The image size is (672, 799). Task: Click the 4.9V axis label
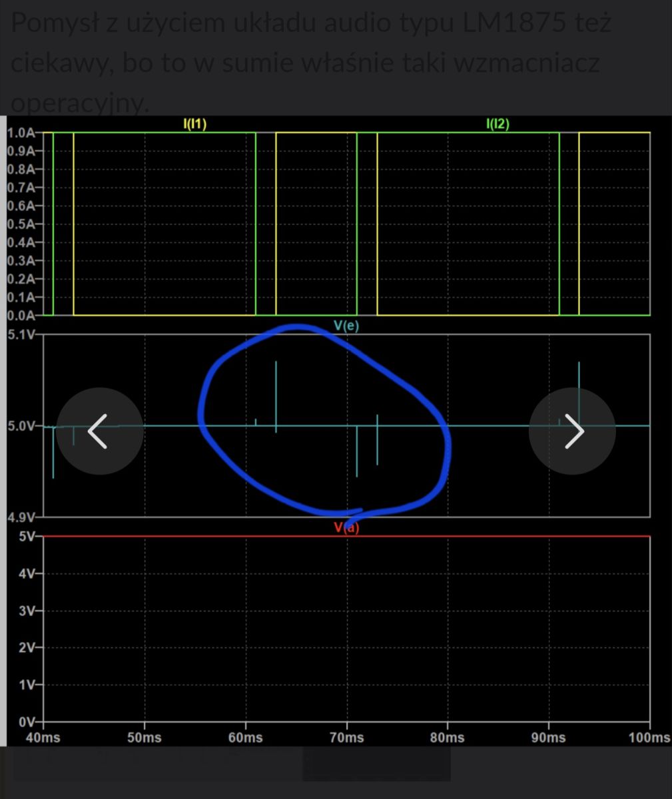(21, 517)
